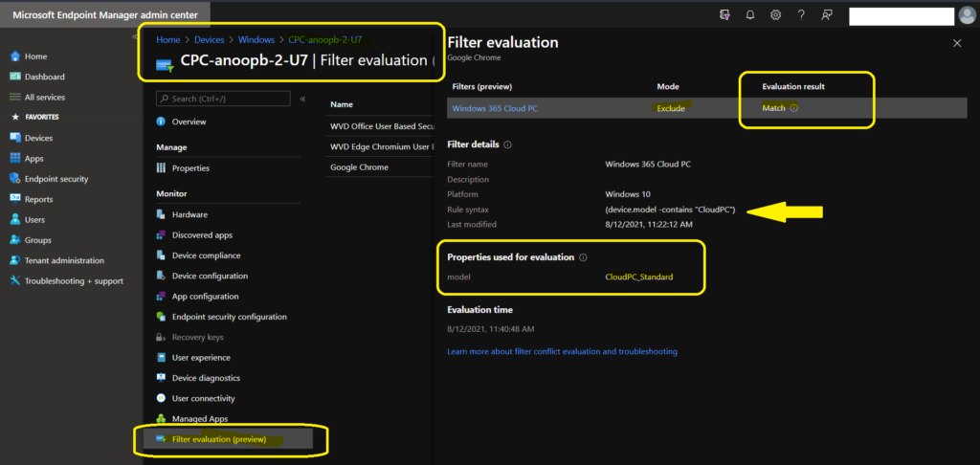
Task: Open Device configuration under Monitor
Action: (210, 276)
